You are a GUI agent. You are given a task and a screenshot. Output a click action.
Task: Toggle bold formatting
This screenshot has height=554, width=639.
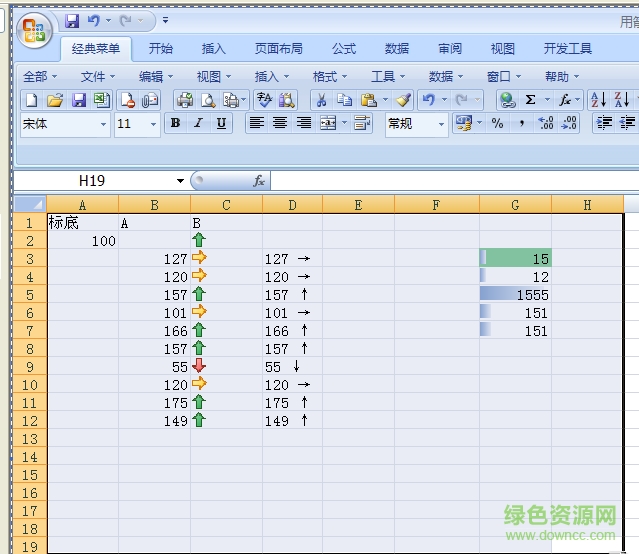(x=176, y=123)
